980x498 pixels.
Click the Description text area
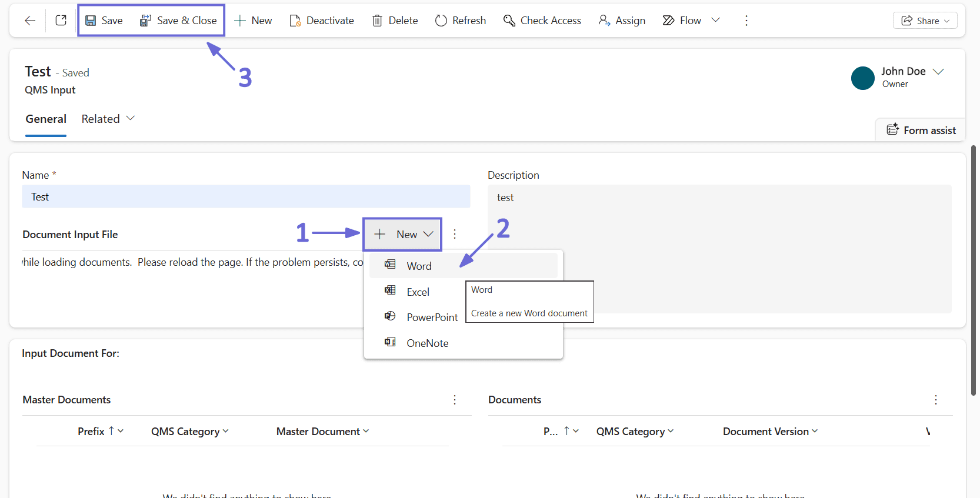pyautogui.click(x=719, y=249)
